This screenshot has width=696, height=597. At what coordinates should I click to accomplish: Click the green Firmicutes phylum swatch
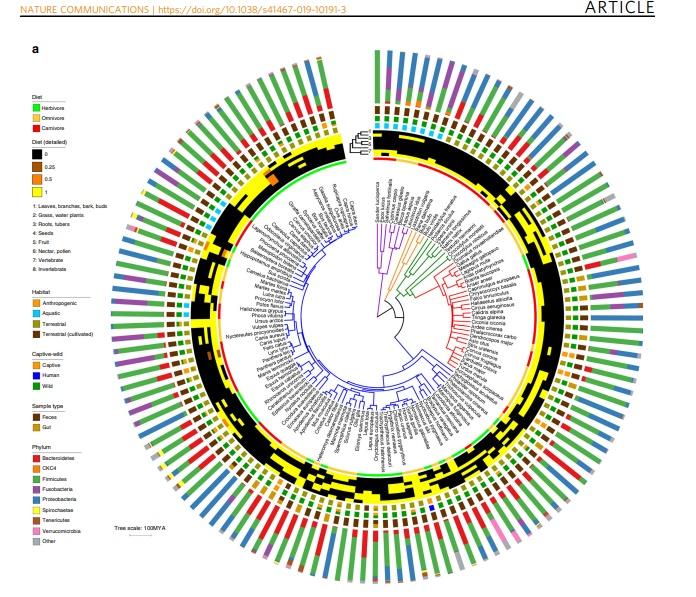[36, 479]
